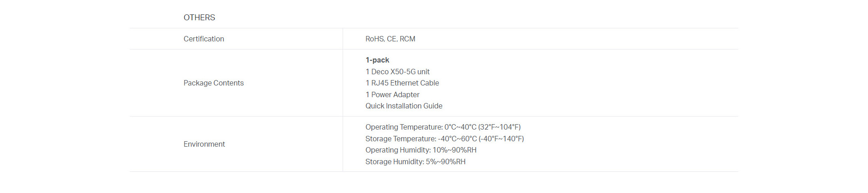This screenshot has width=868, height=193.
Task: Click the RJ45 Ethernet Cable line
Action: [402, 83]
